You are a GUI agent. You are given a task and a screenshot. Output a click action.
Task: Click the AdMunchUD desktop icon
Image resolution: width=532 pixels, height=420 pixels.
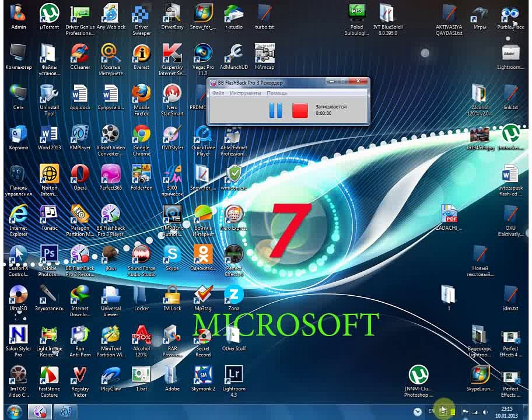point(234,57)
